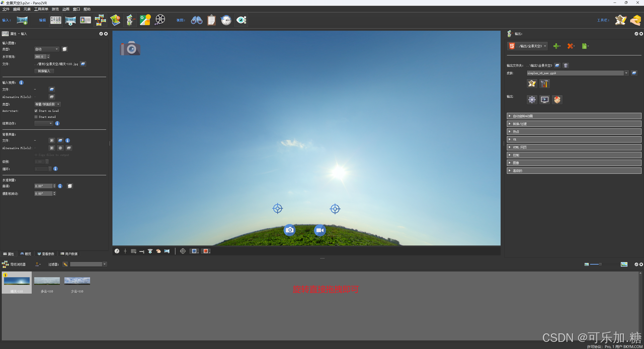Open the skin simplex_v6 dropdown
This screenshot has height=349, width=644.
coord(578,73)
